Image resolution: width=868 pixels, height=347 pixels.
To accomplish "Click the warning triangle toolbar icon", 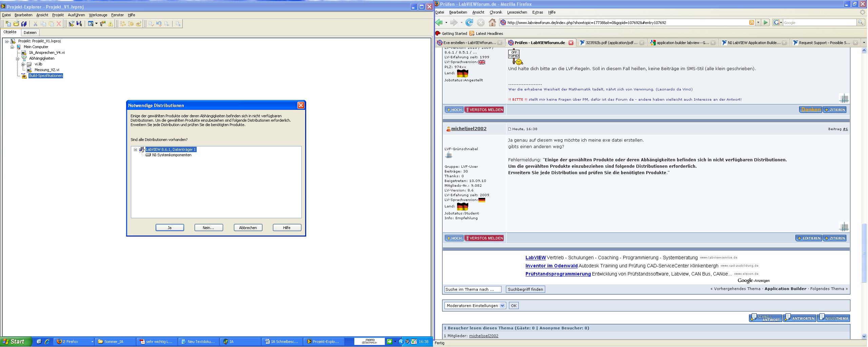I will pyautogui.click(x=111, y=24).
